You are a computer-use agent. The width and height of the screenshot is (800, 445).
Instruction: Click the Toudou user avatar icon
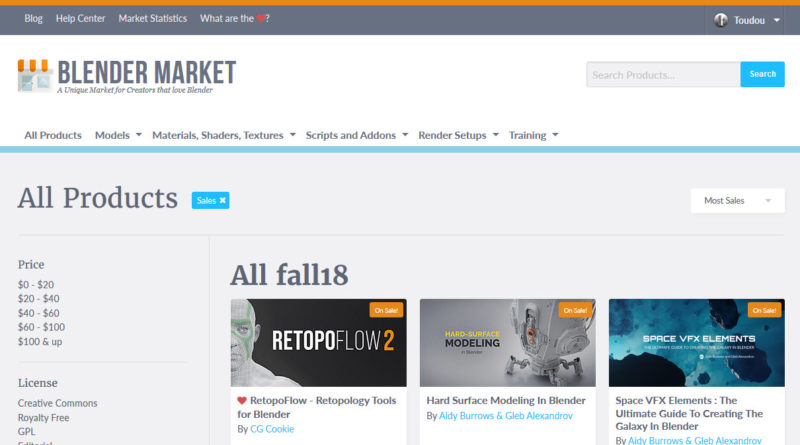[720, 20]
